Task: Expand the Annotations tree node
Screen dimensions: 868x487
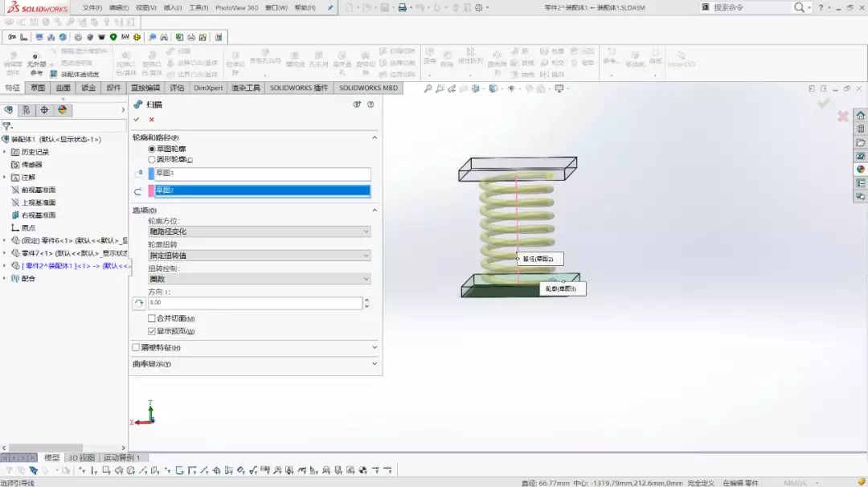Action: [5, 177]
